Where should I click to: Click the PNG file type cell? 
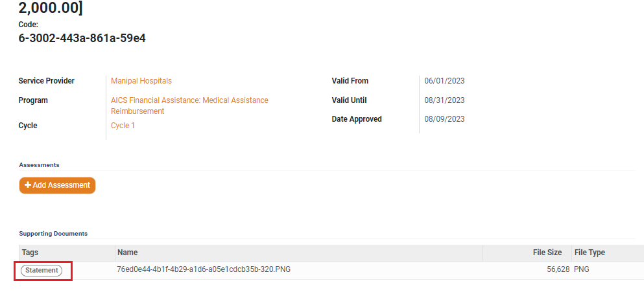point(581,269)
